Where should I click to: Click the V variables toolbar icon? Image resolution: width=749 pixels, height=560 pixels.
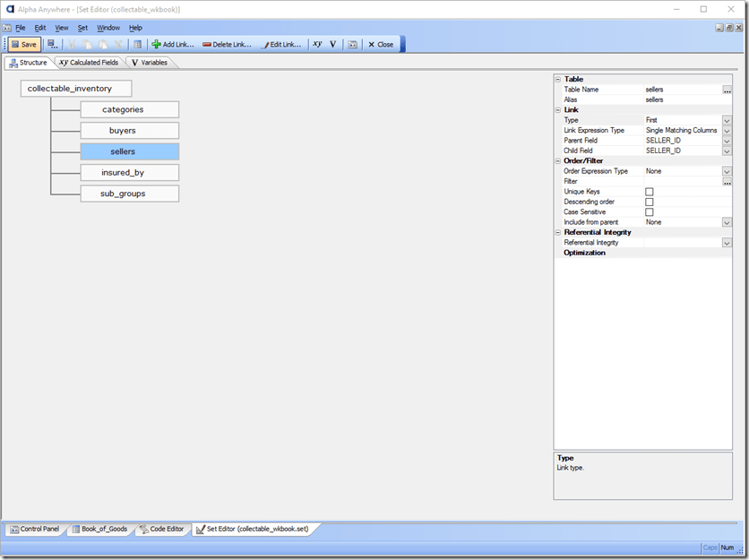(333, 44)
